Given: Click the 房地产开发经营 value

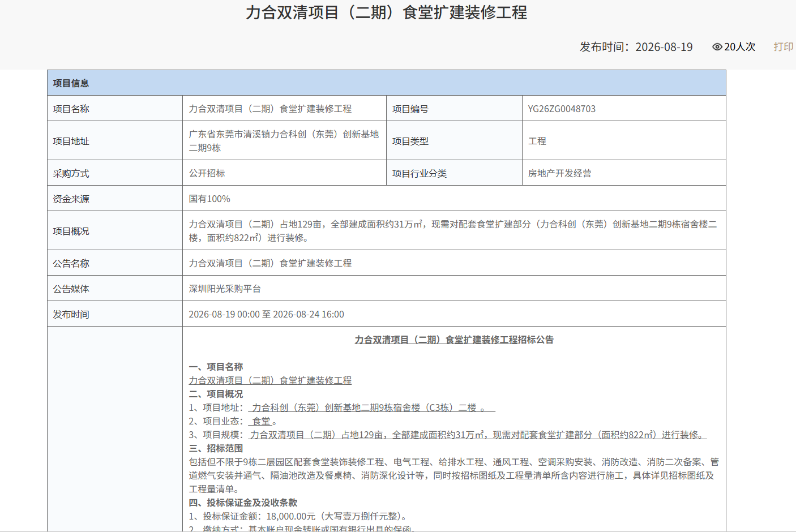Looking at the screenshot, I should (559, 173).
